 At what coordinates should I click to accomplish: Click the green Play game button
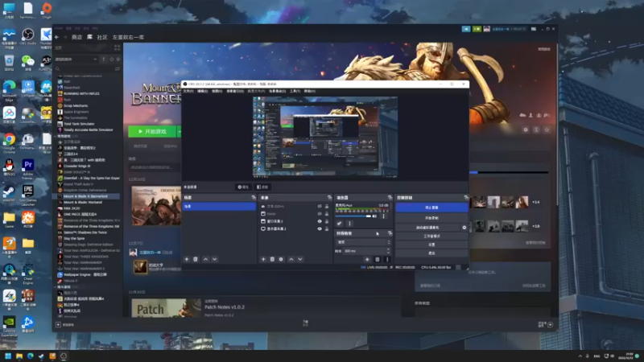152,131
